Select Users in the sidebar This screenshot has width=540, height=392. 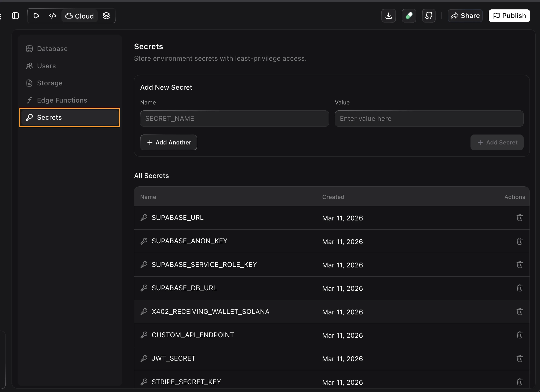tap(46, 66)
